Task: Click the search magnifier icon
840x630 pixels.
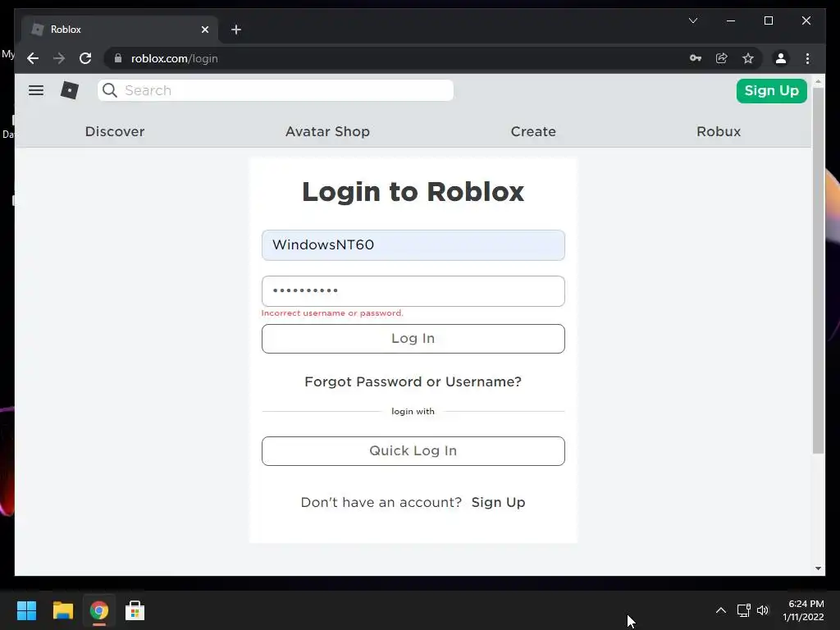Action: (110, 90)
